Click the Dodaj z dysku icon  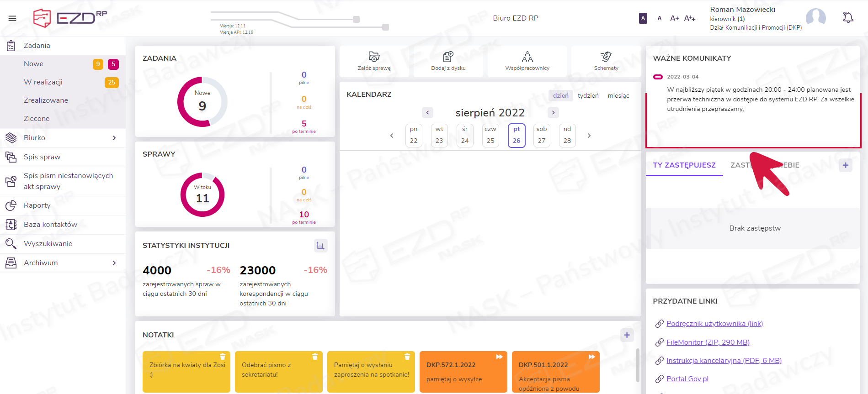[448, 57]
